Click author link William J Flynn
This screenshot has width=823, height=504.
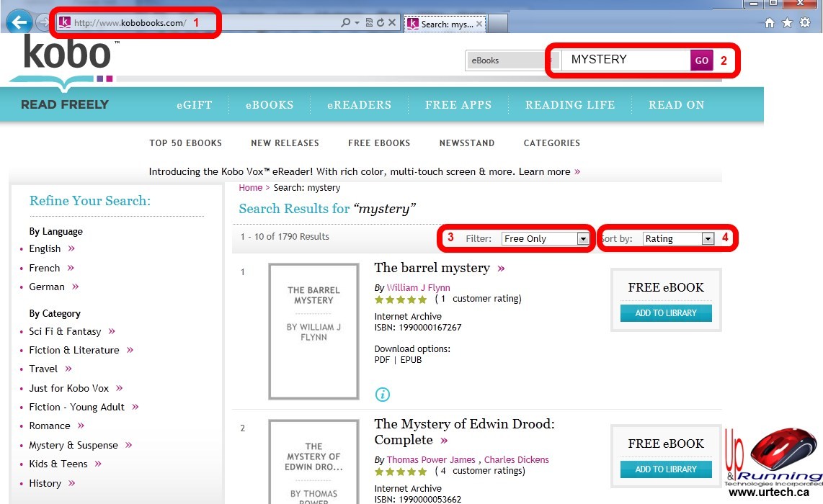pyautogui.click(x=418, y=287)
